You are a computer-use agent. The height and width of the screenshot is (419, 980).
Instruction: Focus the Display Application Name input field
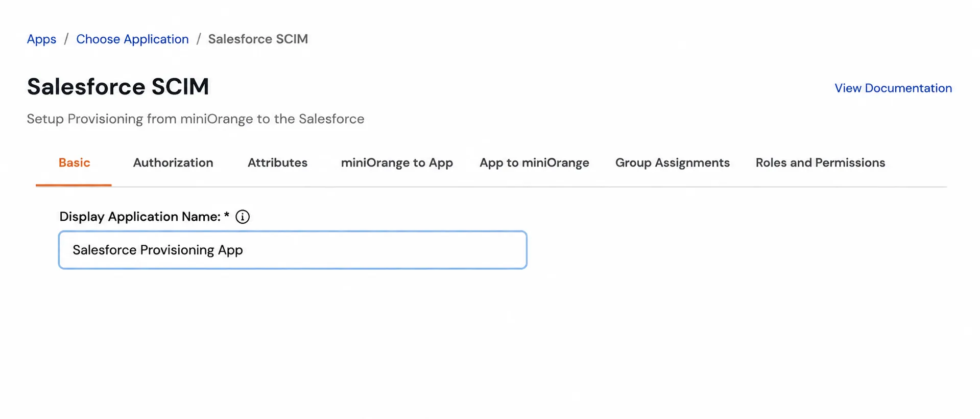293,250
